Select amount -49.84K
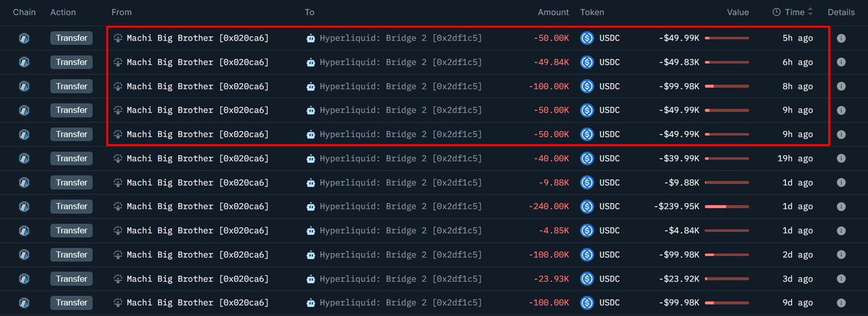 click(552, 62)
